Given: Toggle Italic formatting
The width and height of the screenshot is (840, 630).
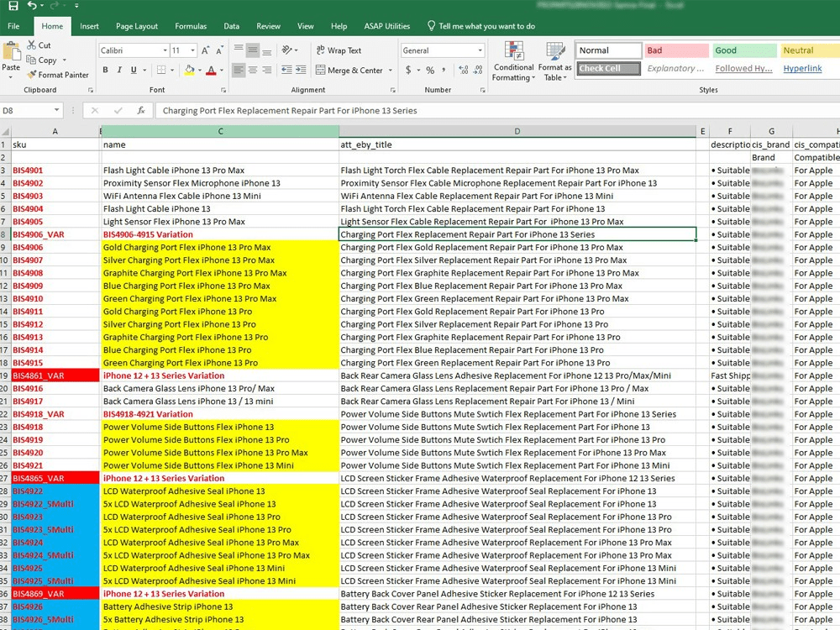Looking at the screenshot, I should click(x=119, y=70).
